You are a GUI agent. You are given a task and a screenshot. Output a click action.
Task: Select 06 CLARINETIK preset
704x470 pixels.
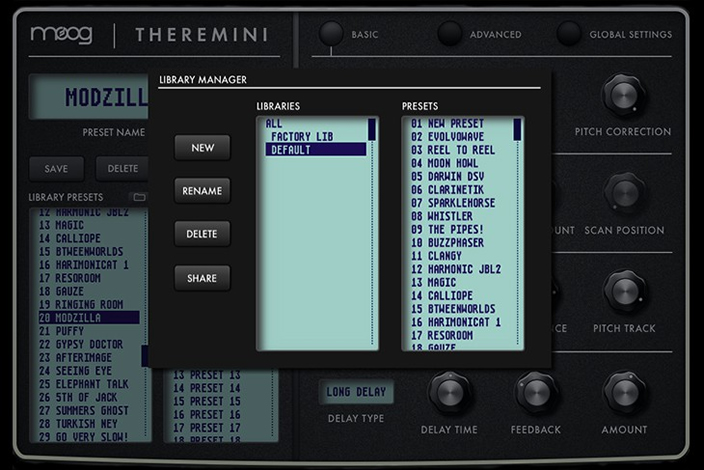[461, 189]
